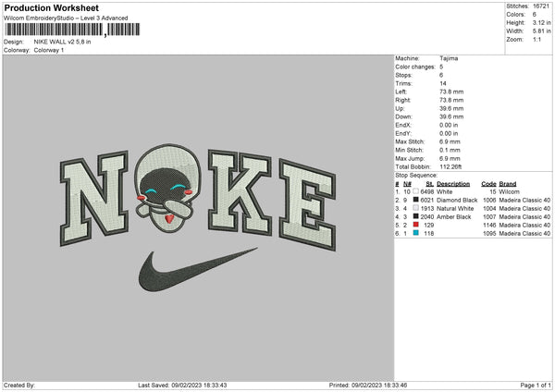
Task: Click the Max Stitch value '6.9 mm'
Action: (x=450, y=141)
